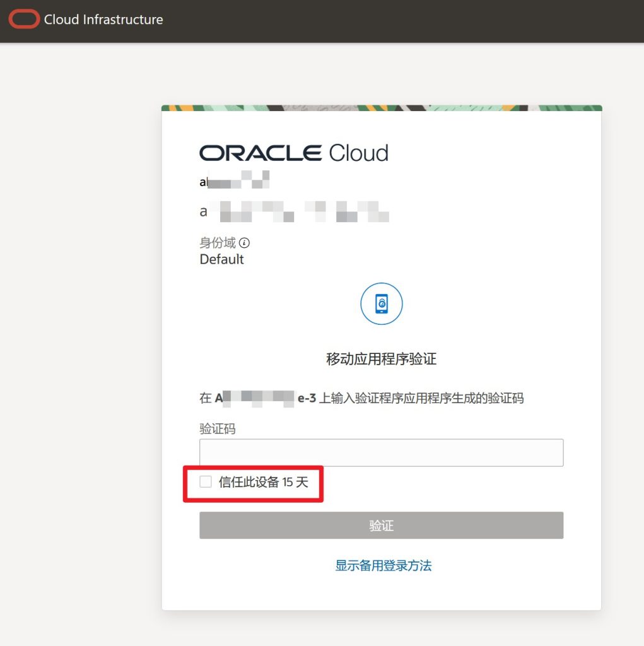The width and height of the screenshot is (644, 646).
Task: Click the 验证码 field label
Action: [217, 429]
